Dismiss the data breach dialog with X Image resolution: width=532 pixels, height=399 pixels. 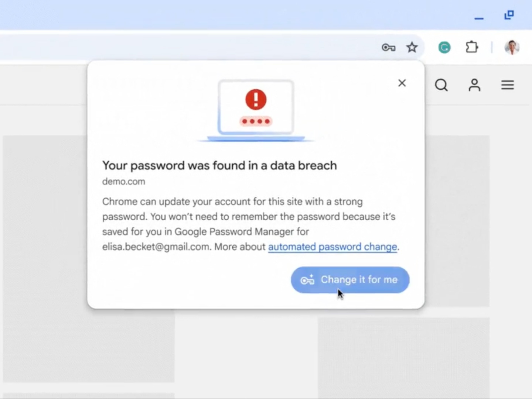point(402,83)
